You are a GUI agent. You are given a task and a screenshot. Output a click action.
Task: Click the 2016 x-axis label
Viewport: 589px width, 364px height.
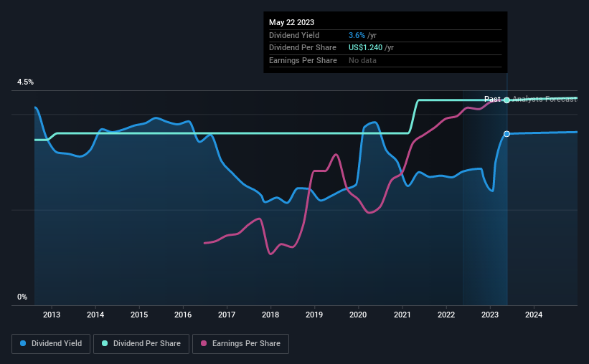click(x=183, y=315)
